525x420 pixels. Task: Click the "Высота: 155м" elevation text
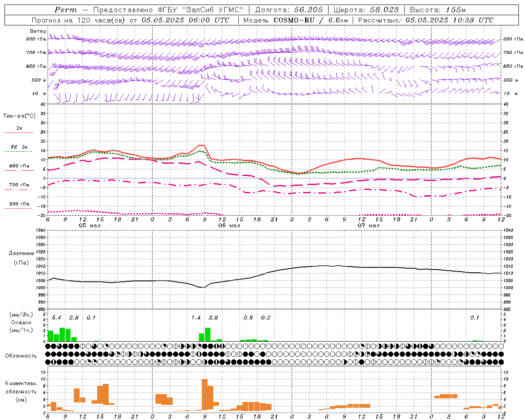tap(438, 10)
